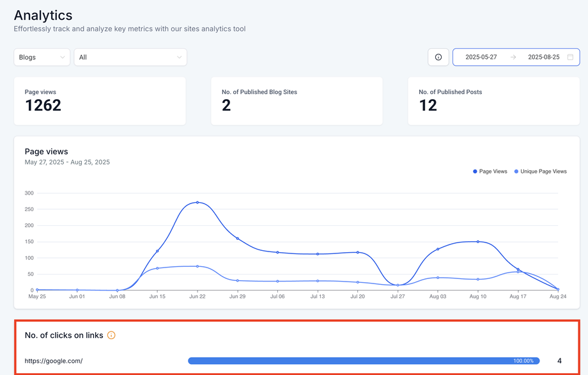Click the arrow between the two dates
The image size is (588, 375).
click(513, 57)
